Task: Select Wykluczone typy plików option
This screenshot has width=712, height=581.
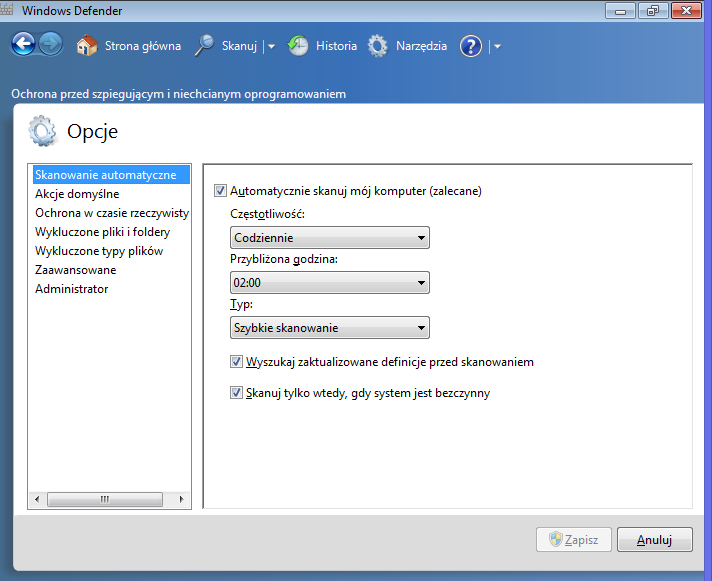Action: (x=99, y=251)
